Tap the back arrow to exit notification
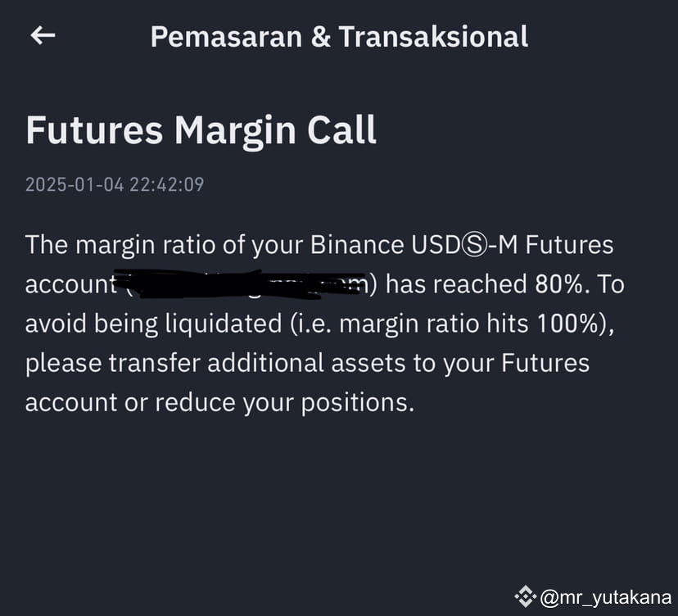The width and height of the screenshot is (678, 616). pyautogui.click(x=41, y=36)
